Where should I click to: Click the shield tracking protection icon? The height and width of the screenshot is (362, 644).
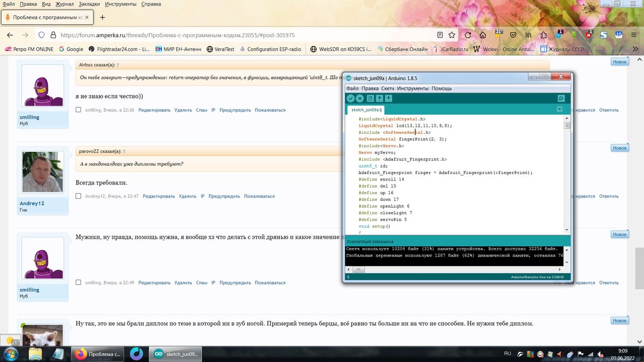[x=41, y=35]
